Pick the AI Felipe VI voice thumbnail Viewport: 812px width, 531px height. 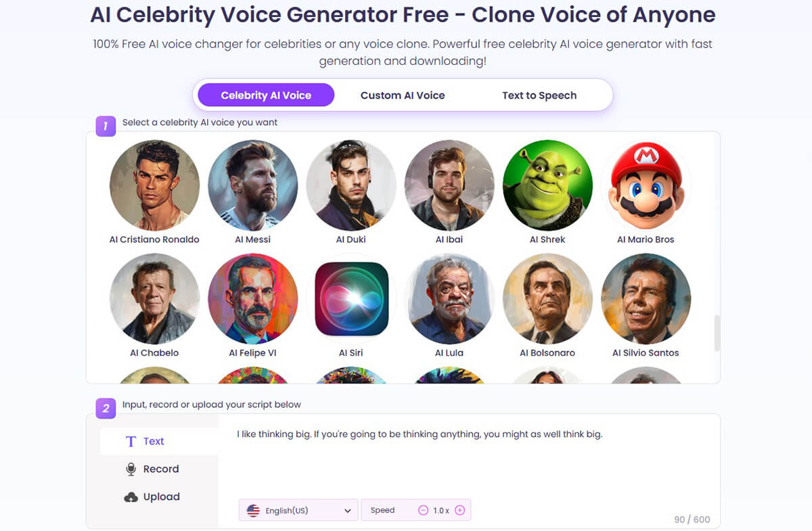pos(252,298)
